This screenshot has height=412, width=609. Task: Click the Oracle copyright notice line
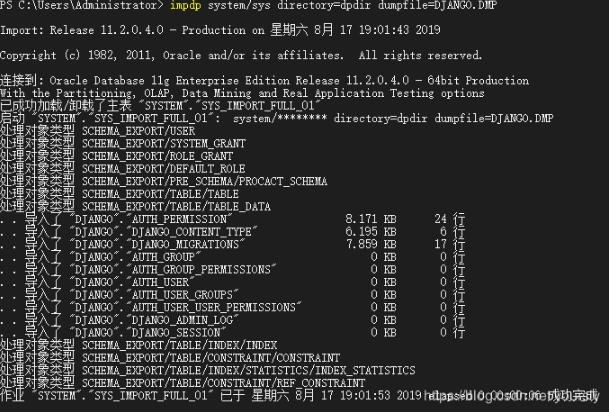(240, 56)
